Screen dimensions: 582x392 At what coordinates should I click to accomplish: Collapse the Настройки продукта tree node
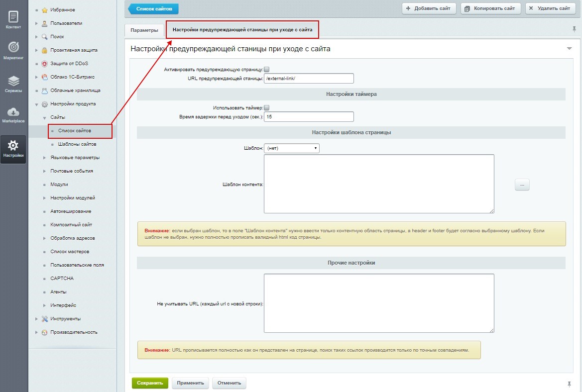point(36,104)
